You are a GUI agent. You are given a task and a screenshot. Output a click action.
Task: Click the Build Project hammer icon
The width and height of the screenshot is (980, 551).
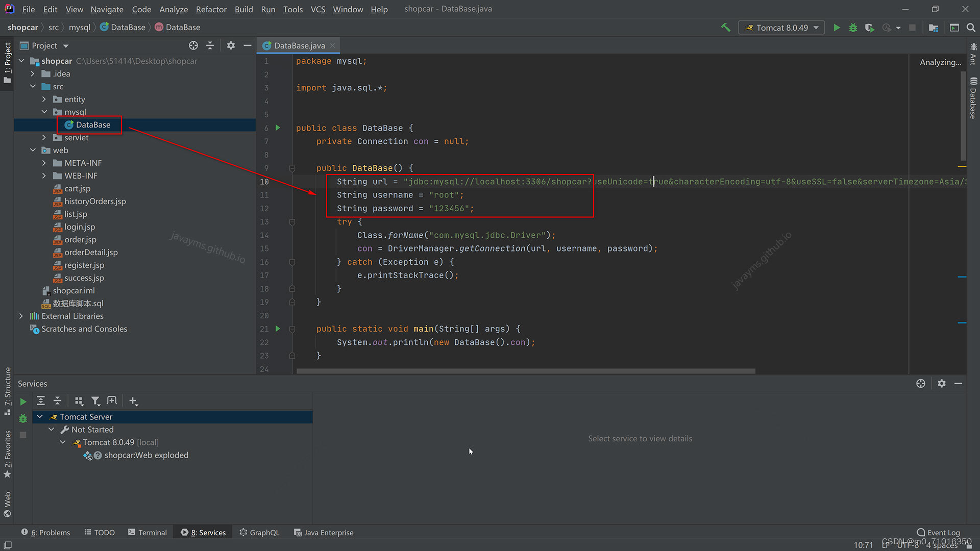[x=725, y=28]
